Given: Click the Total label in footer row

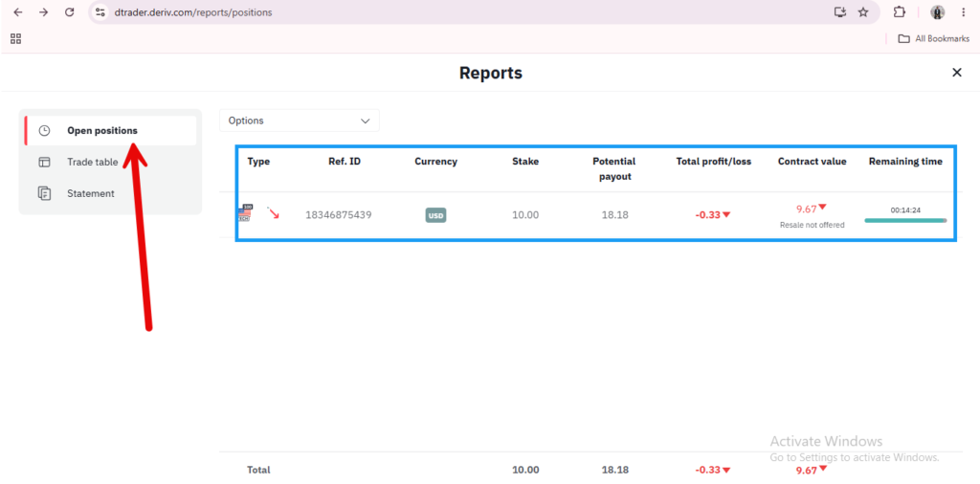Looking at the screenshot, I should tap(258, 470).
